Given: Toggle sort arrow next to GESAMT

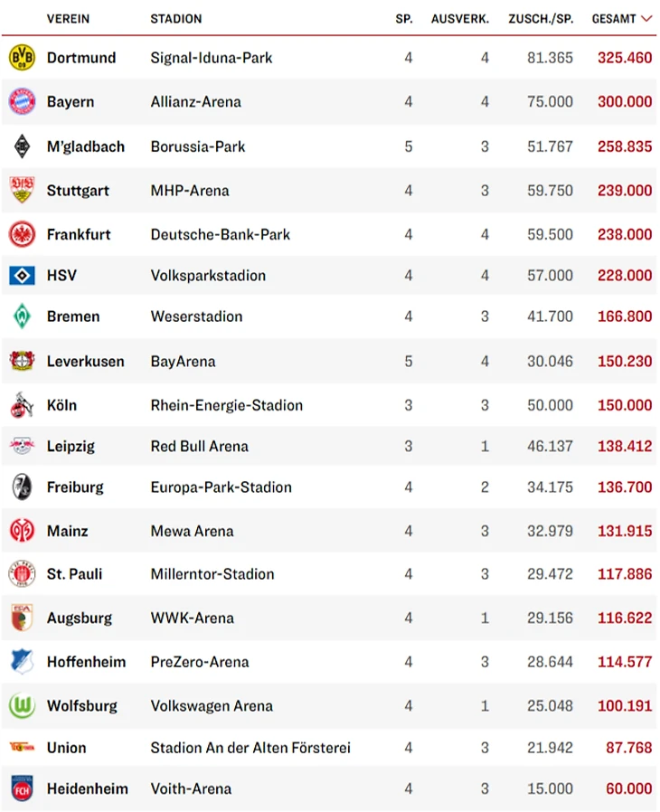Looking at the screenshot, I should pos(646,18).
